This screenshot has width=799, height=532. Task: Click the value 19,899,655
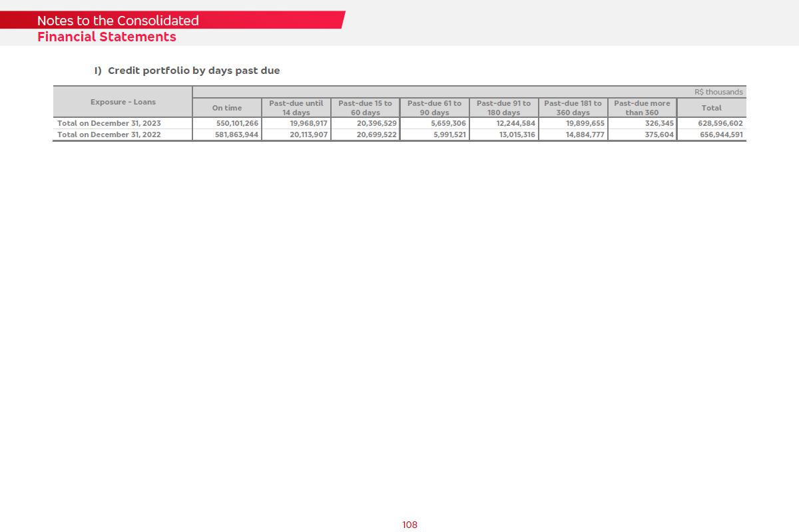coord(585,123)
